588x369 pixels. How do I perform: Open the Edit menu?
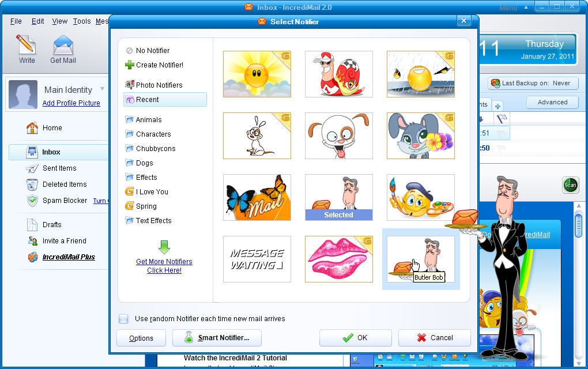coord(37,21)
